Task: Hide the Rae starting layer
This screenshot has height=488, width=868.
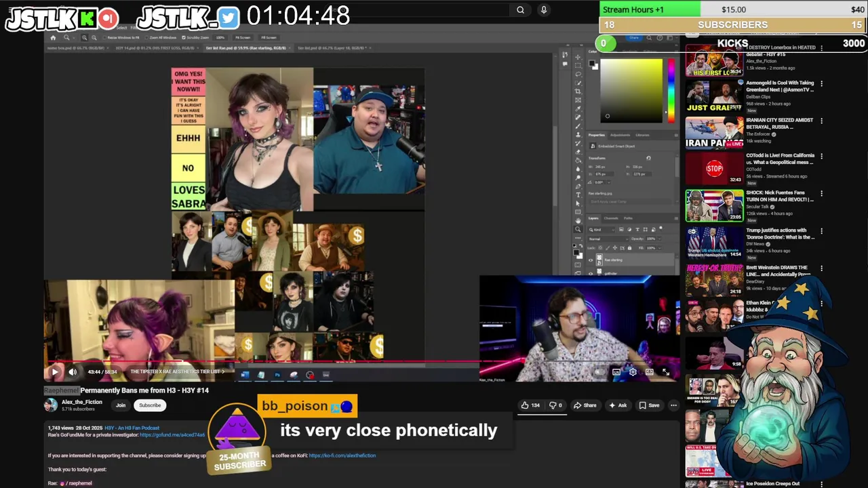Action: (x=591, y=260)
